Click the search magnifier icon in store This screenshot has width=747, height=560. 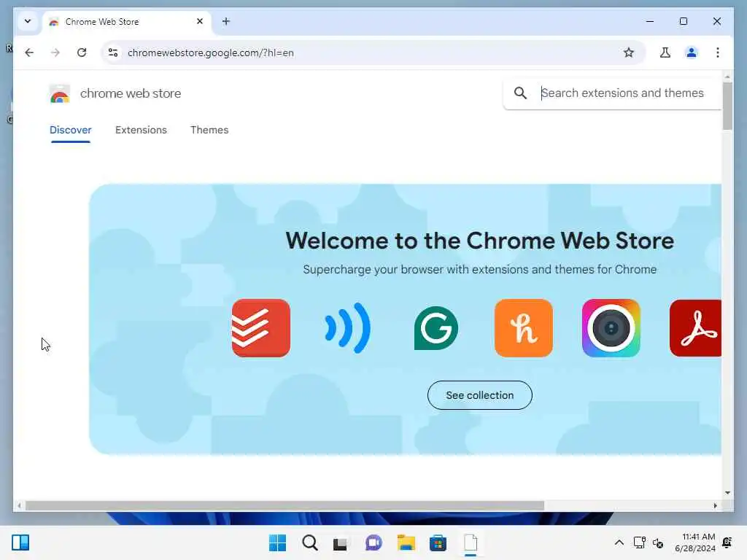520,93
